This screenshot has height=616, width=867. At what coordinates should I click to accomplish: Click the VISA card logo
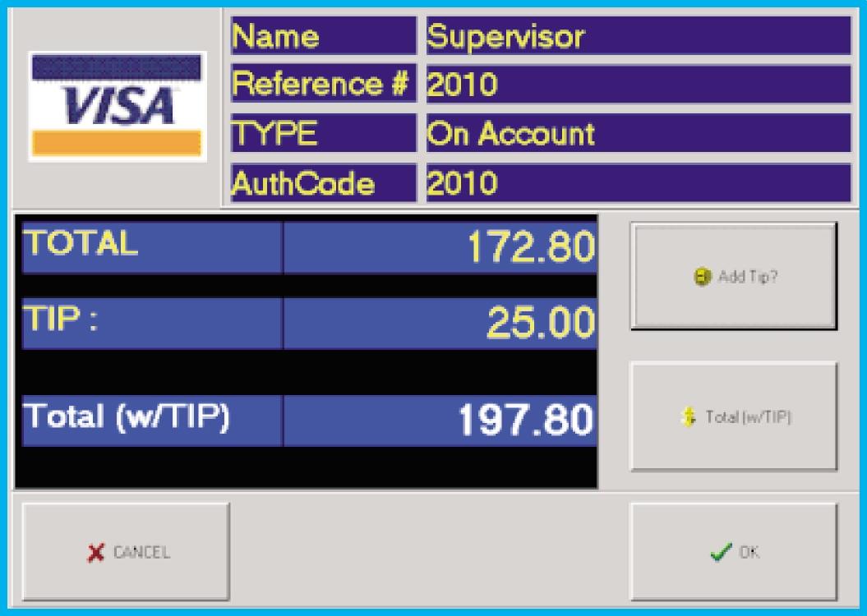tap(117, 107)
